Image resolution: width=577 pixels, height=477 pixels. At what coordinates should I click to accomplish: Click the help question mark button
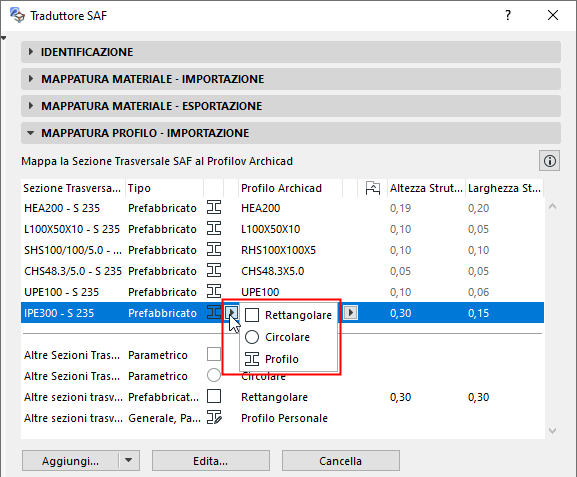point(508,15)
